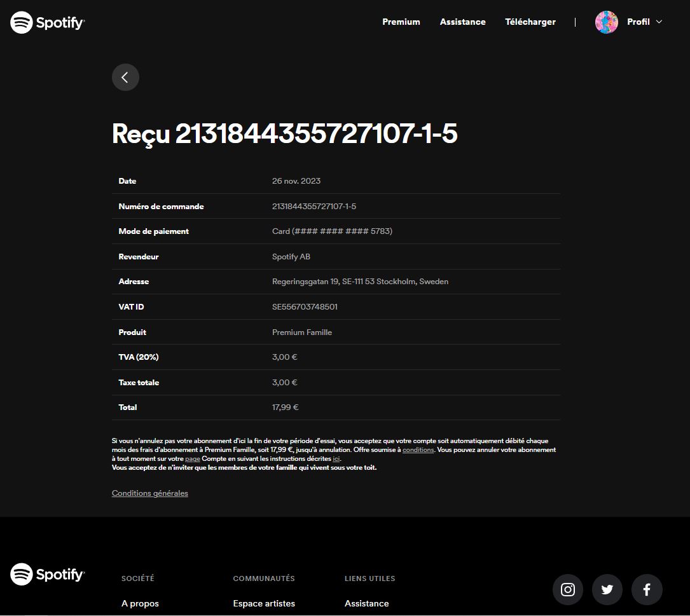Open Assistance under Liens utiles
The width and height of the screenshot is (690, 616).
click(x=366, y=604)
